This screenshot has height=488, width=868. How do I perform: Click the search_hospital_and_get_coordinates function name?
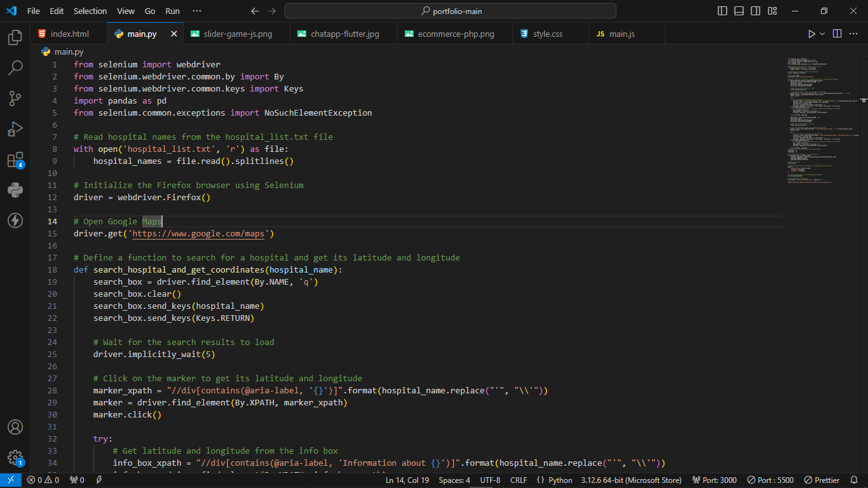(x=179, y=269)
